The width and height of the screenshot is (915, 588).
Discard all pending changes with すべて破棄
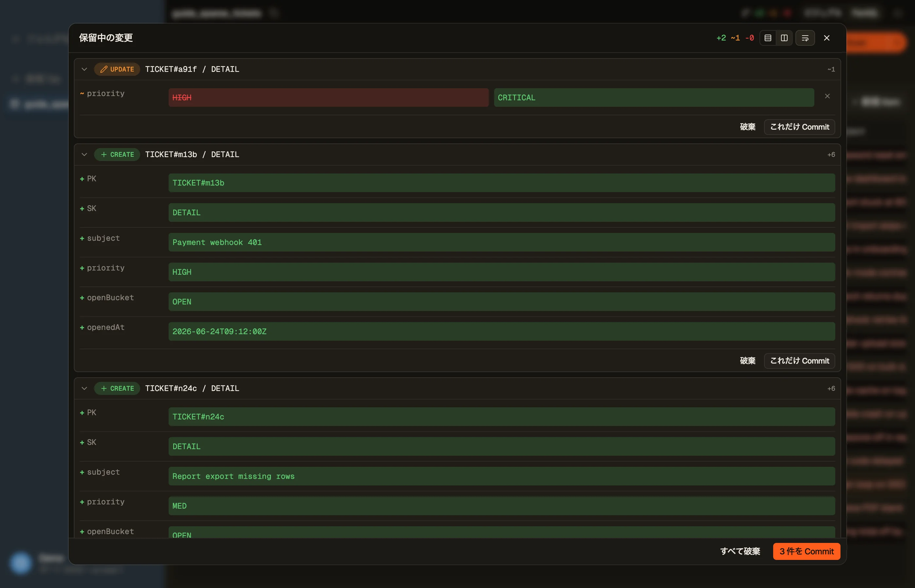point(740,551)
